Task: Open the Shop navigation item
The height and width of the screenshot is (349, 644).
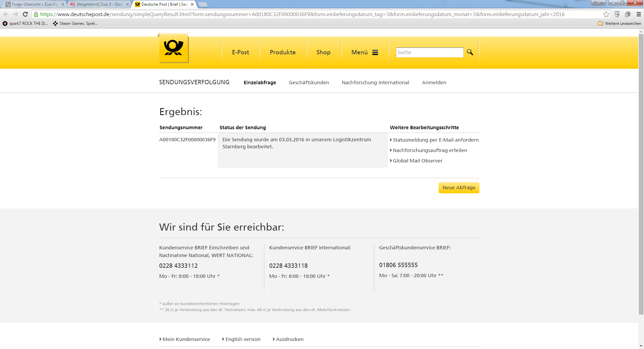Action: click(x=323, y=52)
